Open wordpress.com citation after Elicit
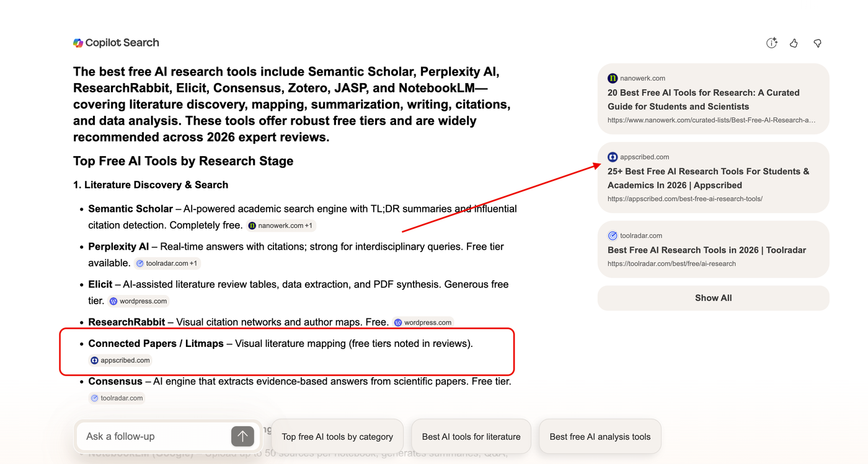Screen dimensions: 868x464 click(138, 301)
